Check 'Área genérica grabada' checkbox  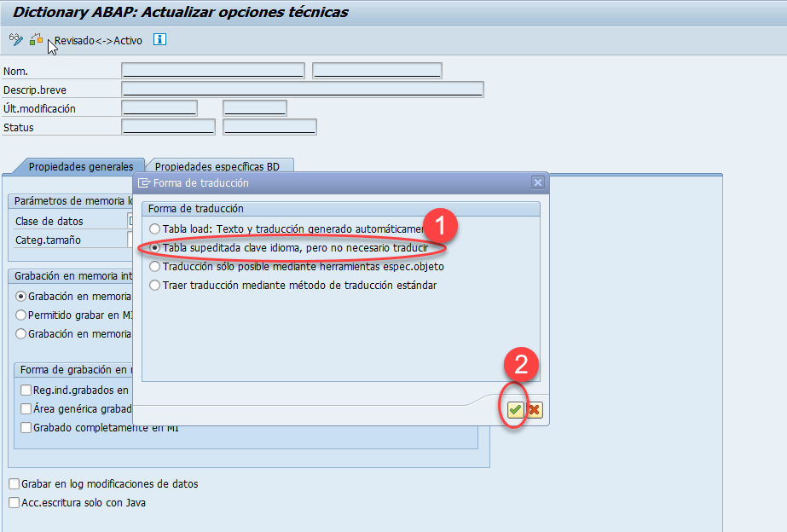point(26,409)
